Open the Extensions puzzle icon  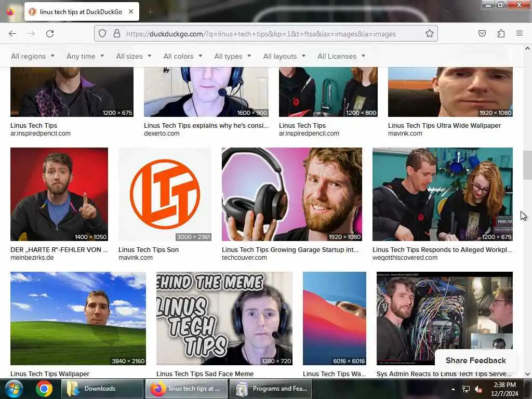click(x=501, y=34)
